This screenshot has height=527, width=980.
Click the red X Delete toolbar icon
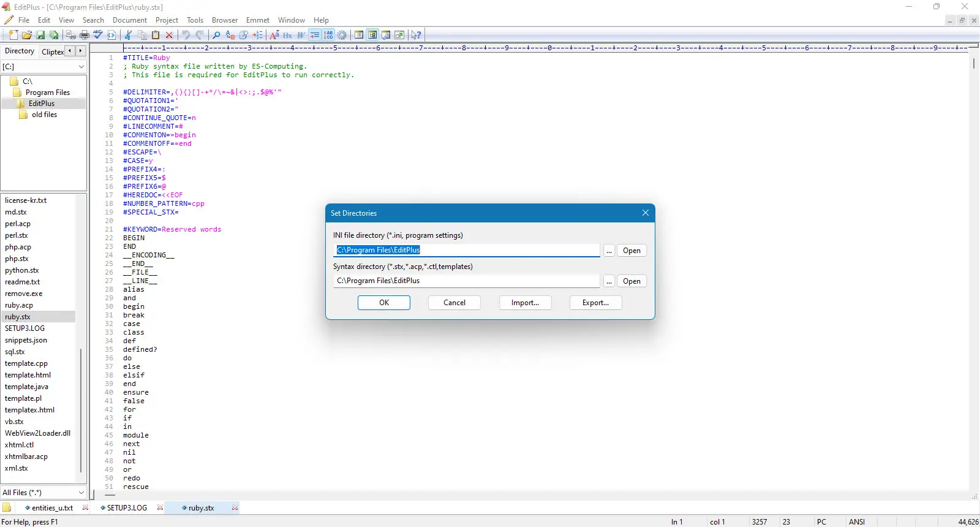[169, 35]
